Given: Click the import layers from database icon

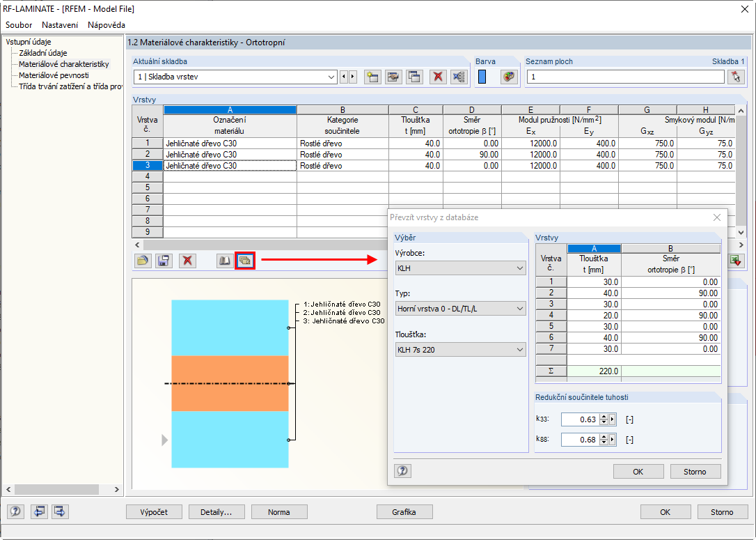Looking at the screenshot, I should pos(245,261).
